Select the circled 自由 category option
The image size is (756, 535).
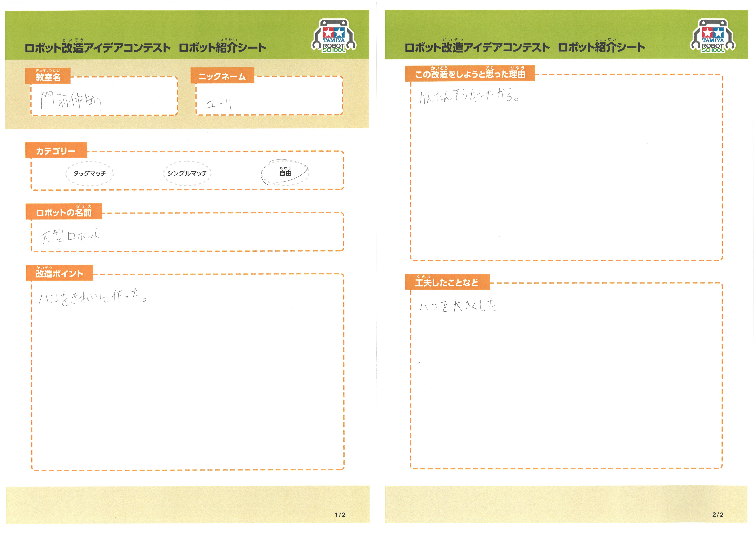click(285, 172)
